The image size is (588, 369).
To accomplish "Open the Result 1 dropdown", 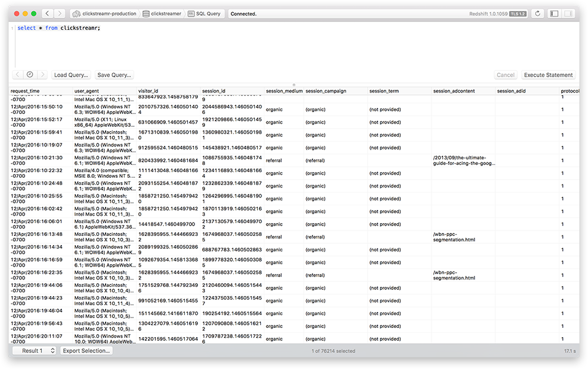I will coord(34,351).
